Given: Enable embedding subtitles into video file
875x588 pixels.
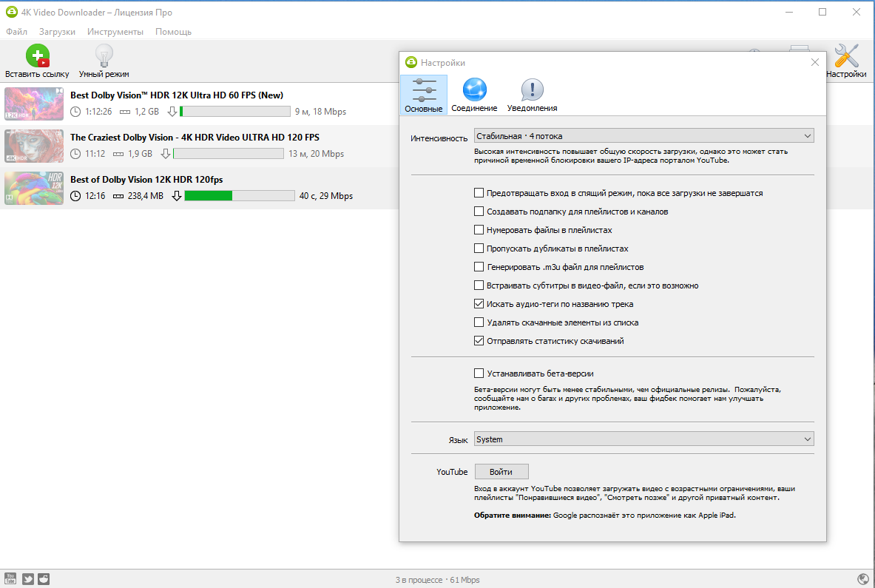Looking at the screenshot, I should click(479, 285).
